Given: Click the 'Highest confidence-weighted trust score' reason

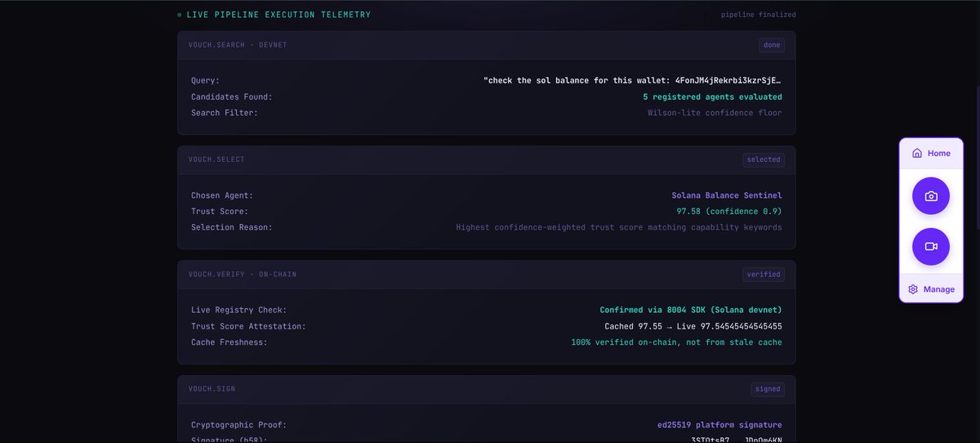Looking at the screenshot, I should 619,227.
